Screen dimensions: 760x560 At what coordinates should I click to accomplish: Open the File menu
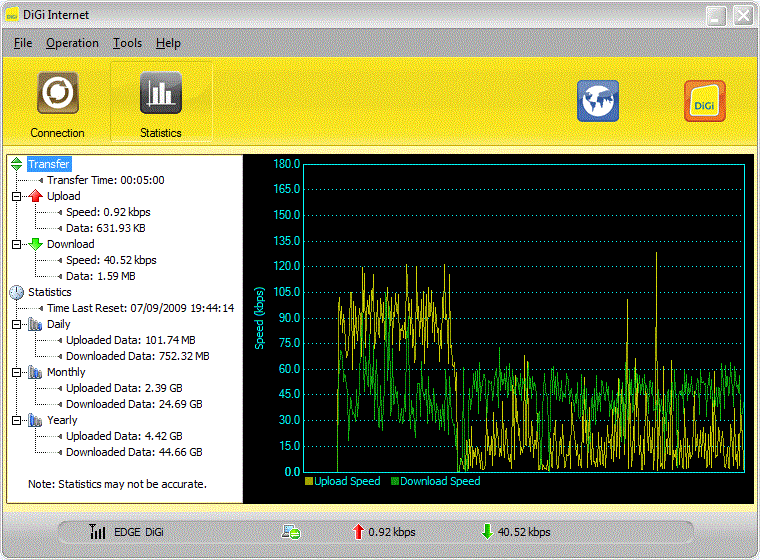click(x=23, y=43)
